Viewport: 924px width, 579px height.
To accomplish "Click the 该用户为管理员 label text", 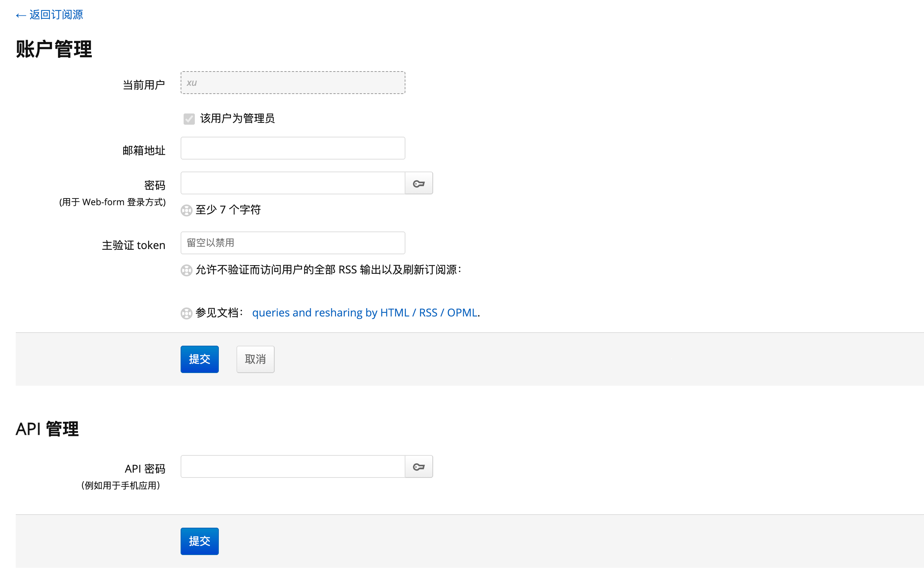I will pos(237,119).
